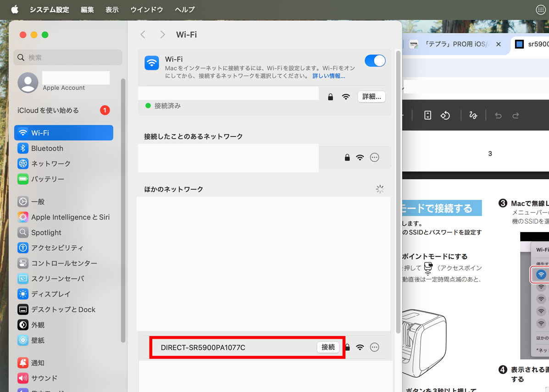Viewport: 549px width, 392px height.
Task: Open バッテリー settings
Action: point(63,179)
